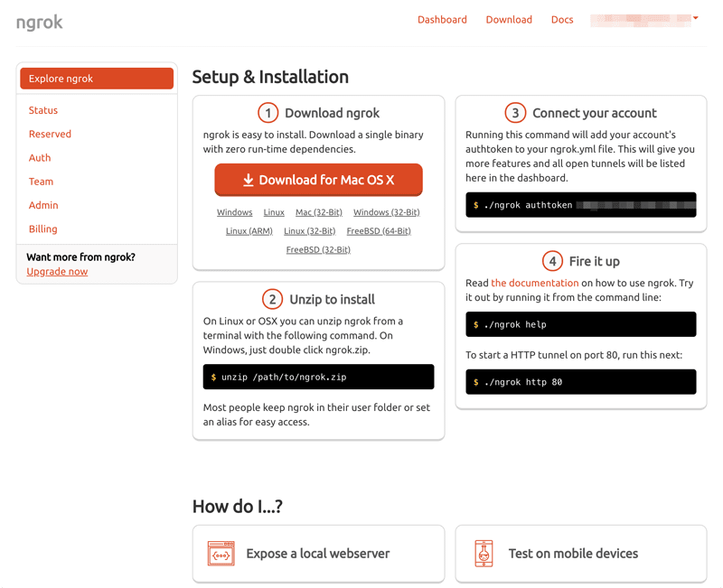Image resolution: width=723 pixels, height=588 pixels.
Task: Click the How do I...? heading
Action: (x=238, y=507)
